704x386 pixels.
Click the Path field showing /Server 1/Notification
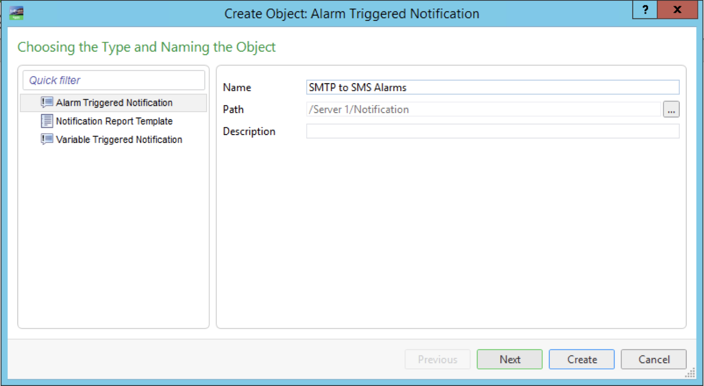click(x=483, y=109)
